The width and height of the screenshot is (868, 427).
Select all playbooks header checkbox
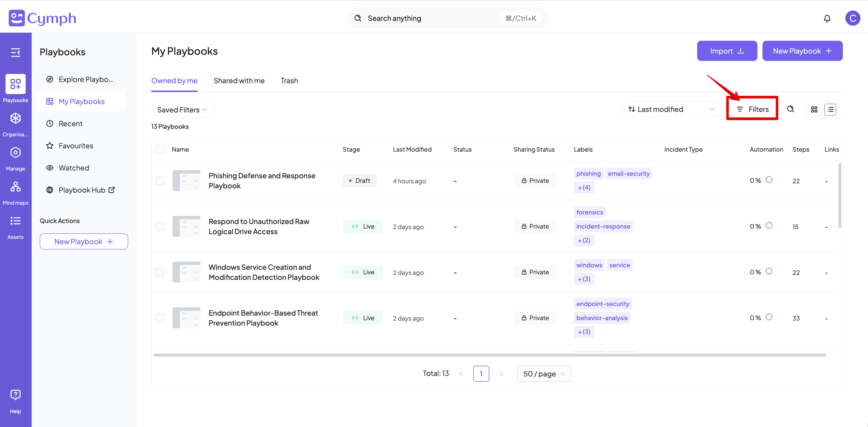(x=160, y=149)
